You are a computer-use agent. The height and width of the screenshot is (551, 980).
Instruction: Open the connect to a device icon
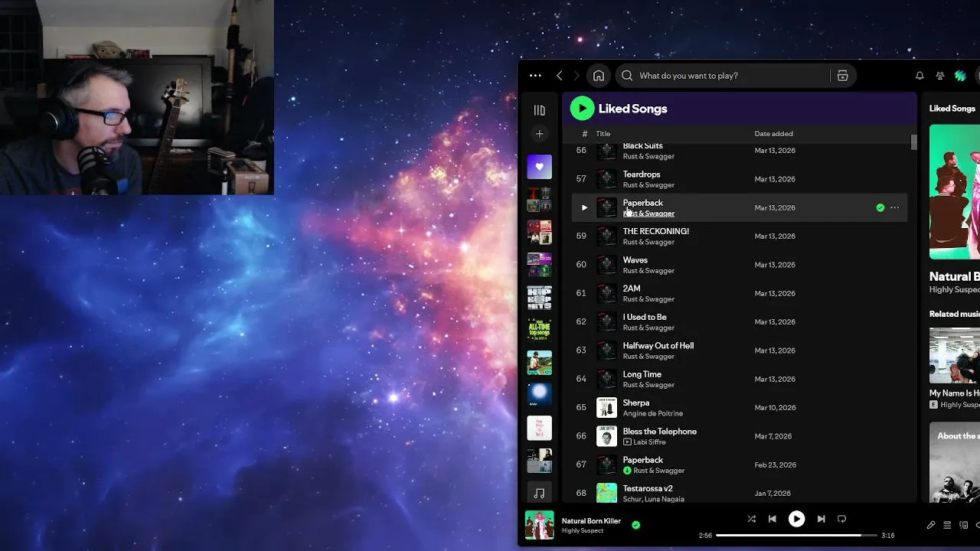[964, 525]
